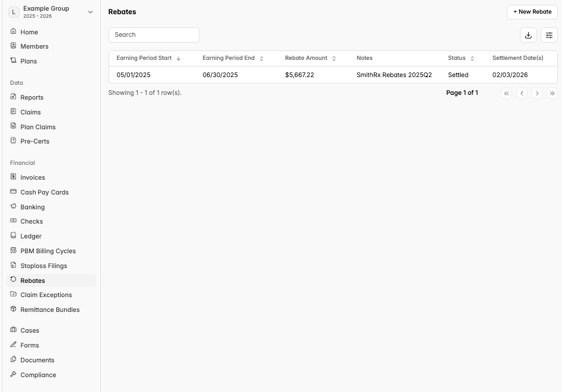This screenshot has width=562, height=392.
Task: Click the SmithRx Rebates 2025Q2 note
Action: (x=394, y=75)
